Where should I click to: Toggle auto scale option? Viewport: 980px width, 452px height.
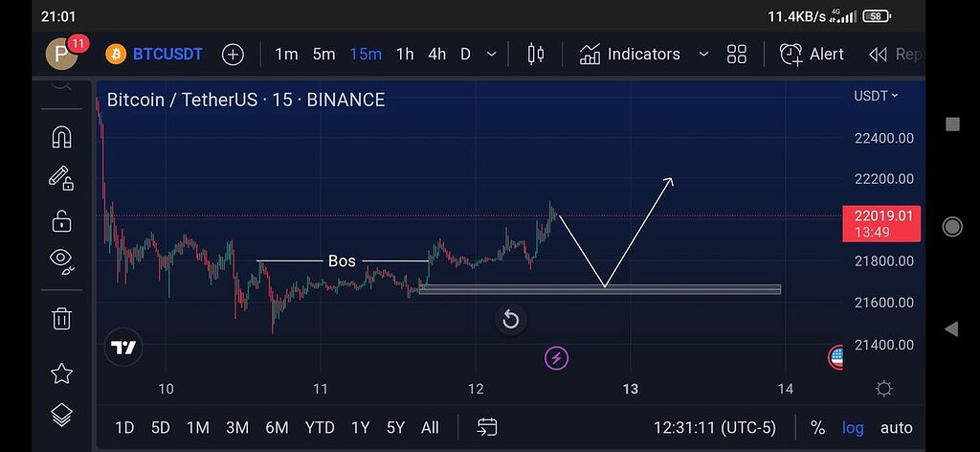(896, 428)
